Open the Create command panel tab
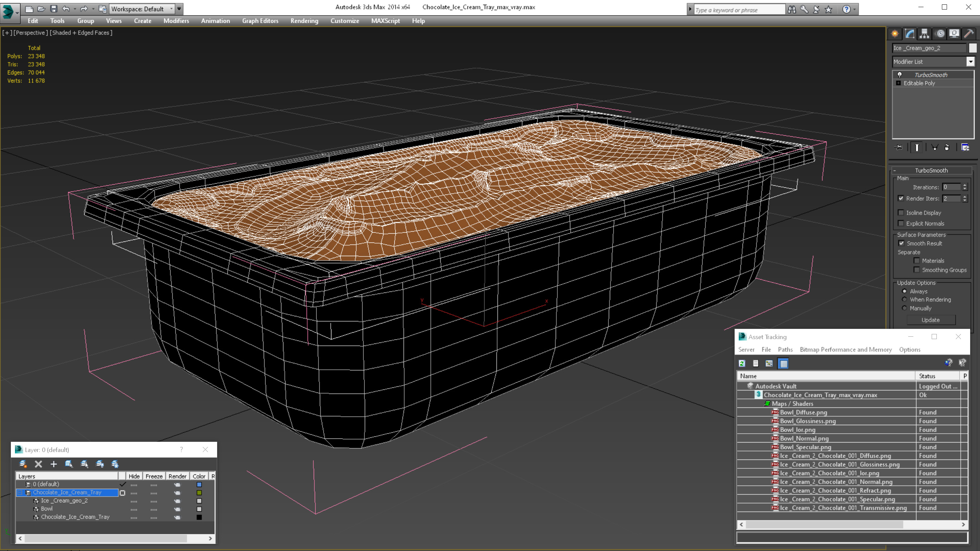 pyautogui.click(x=895, y=34)
